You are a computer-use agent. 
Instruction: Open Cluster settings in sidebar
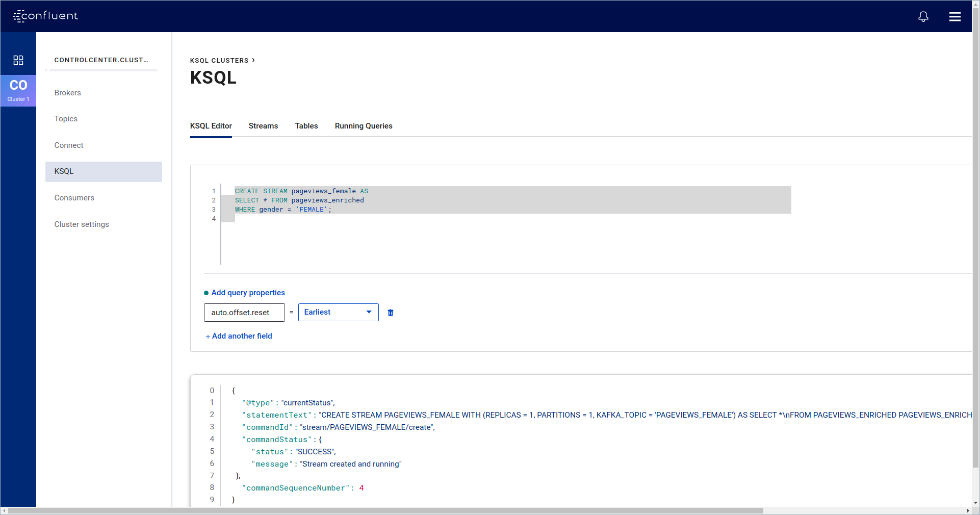82,224
